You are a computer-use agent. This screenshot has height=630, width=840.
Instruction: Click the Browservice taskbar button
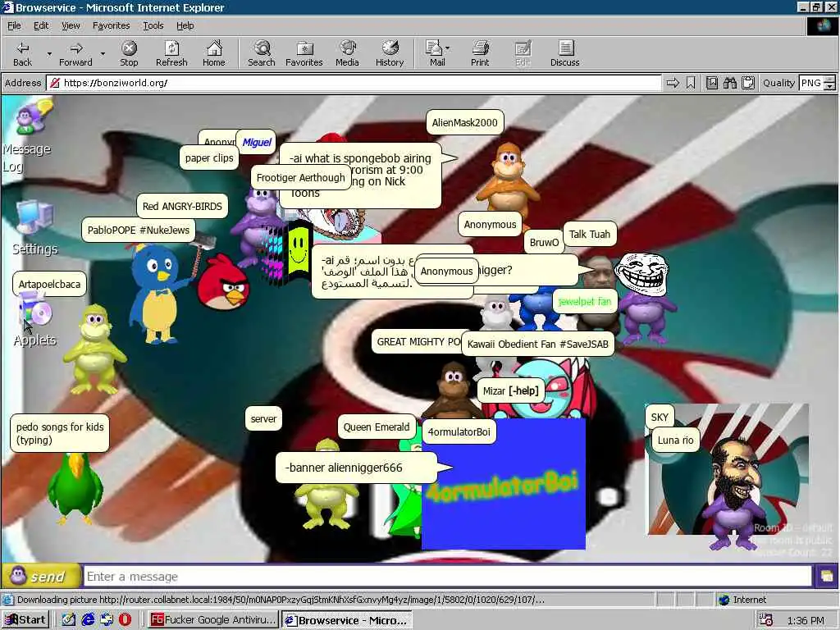347,620
